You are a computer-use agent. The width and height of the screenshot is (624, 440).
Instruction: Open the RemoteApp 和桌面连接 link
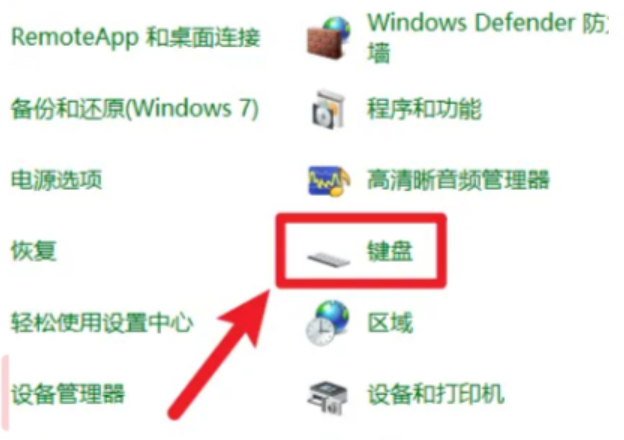(136, 38)
